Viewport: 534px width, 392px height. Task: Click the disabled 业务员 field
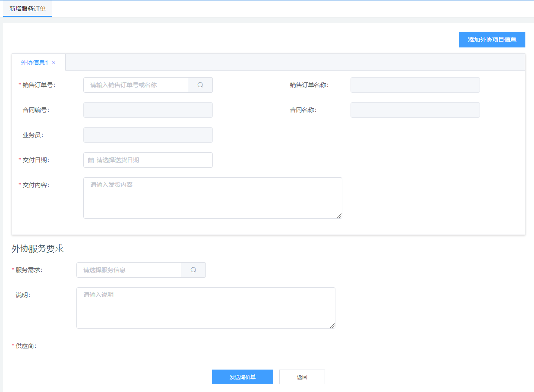pyautogui.click(x=148, y=135)
